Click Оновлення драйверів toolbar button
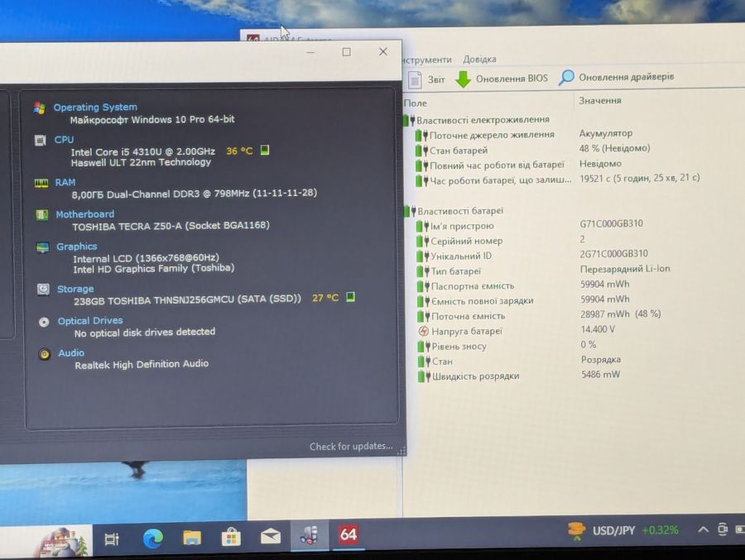 click(617, 77)
